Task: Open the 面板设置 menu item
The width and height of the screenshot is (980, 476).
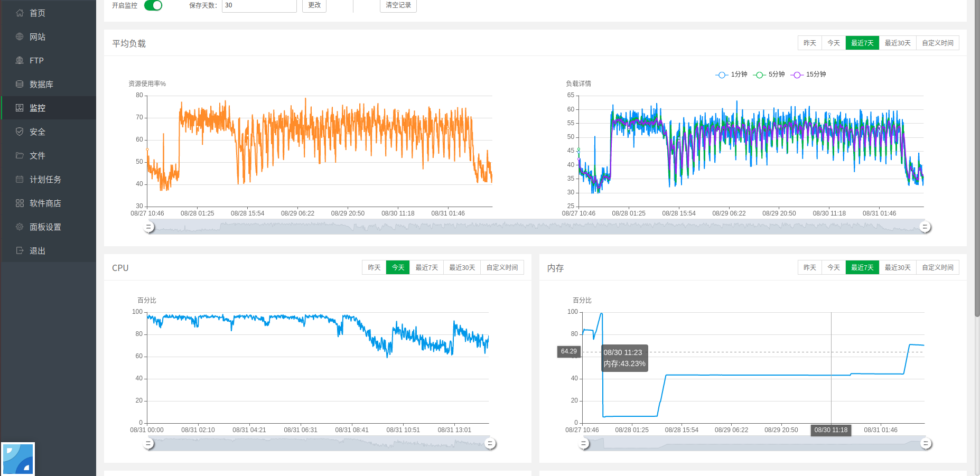Action: 49,227
